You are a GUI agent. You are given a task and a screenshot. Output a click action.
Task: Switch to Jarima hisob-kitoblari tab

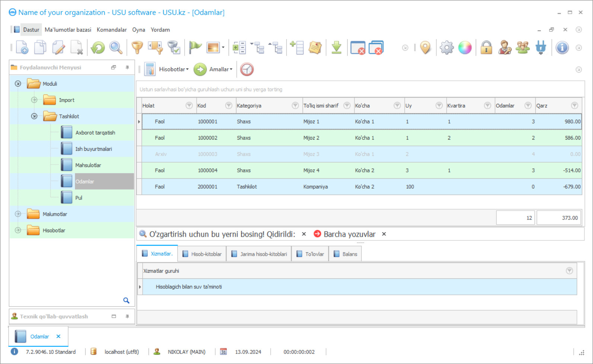(x=259, y=254)
